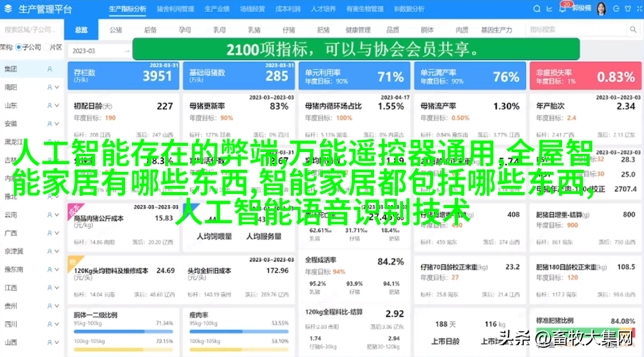The height and width of the screenshot is (357, 644).
Task: Open the 成本利润 top menu
Action: point(288,9)
